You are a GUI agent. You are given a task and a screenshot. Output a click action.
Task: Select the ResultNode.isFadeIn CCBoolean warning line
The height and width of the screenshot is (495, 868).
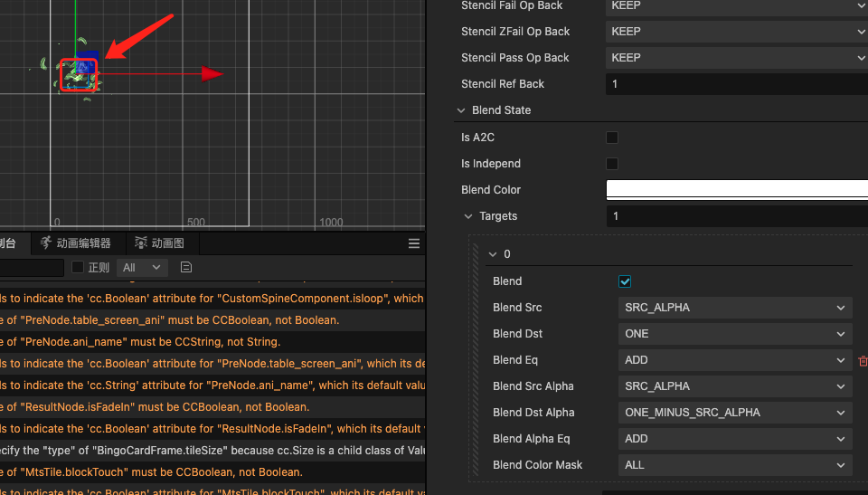(212, 407)
